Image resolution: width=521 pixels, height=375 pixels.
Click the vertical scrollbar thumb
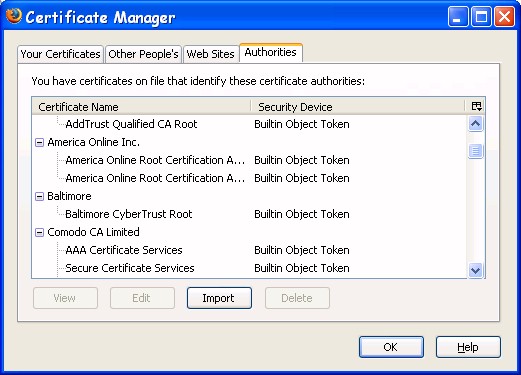(475, 151)
